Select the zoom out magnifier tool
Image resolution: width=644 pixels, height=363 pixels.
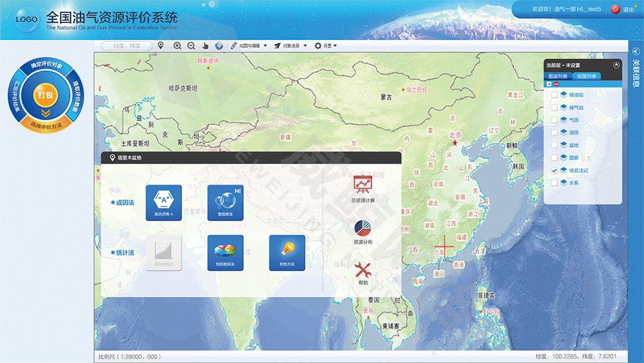coord(191,46)
